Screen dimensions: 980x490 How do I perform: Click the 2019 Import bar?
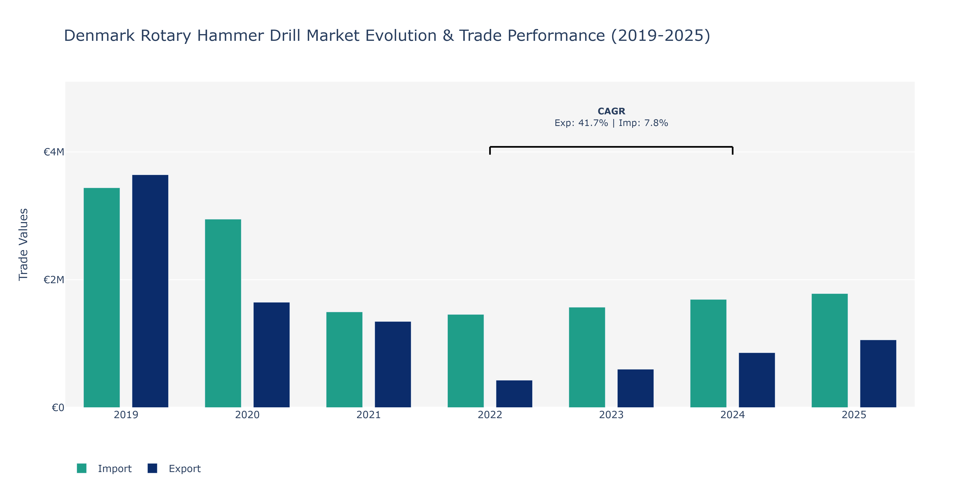pos(102,297)
